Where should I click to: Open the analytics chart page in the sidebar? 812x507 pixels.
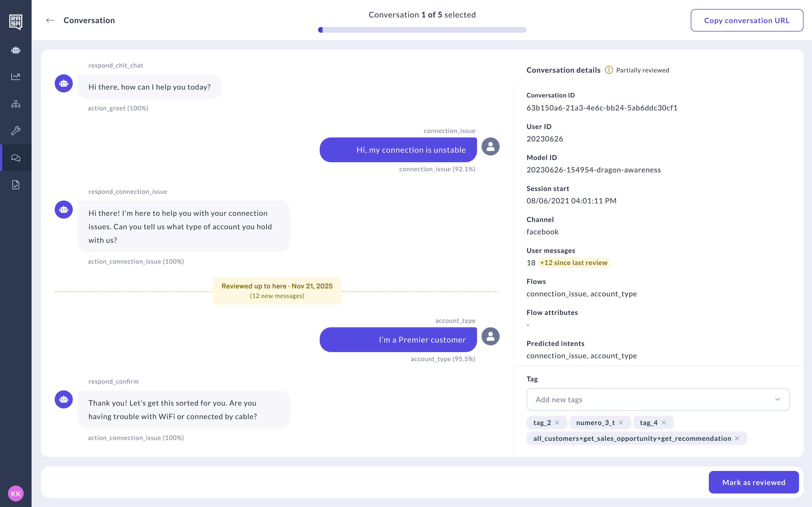[16, 76]
